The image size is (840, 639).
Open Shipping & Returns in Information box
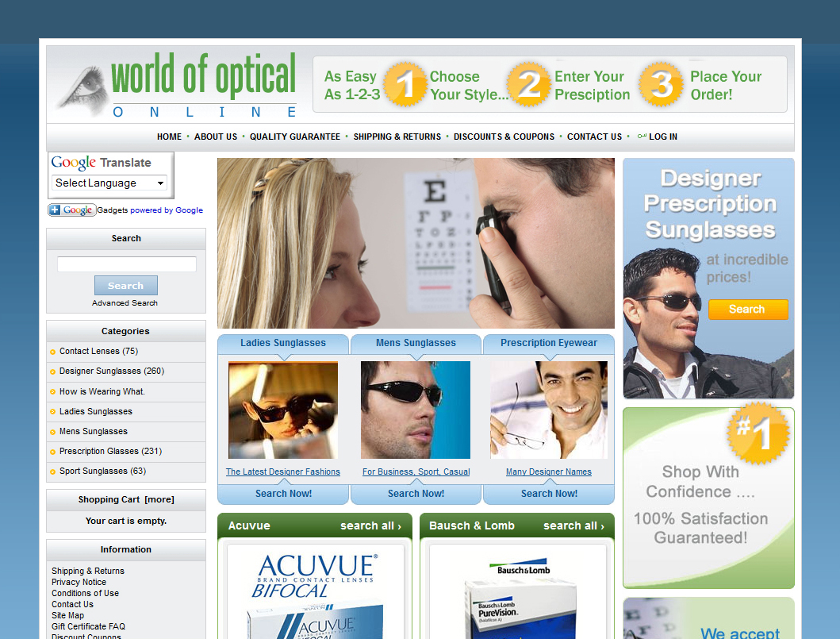click(88, 571)
